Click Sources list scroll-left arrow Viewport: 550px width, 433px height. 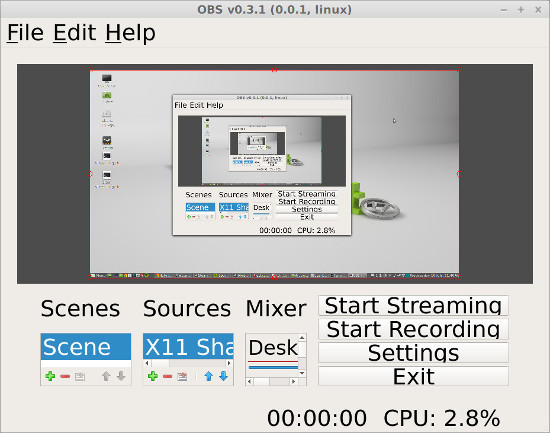(147, 363)
